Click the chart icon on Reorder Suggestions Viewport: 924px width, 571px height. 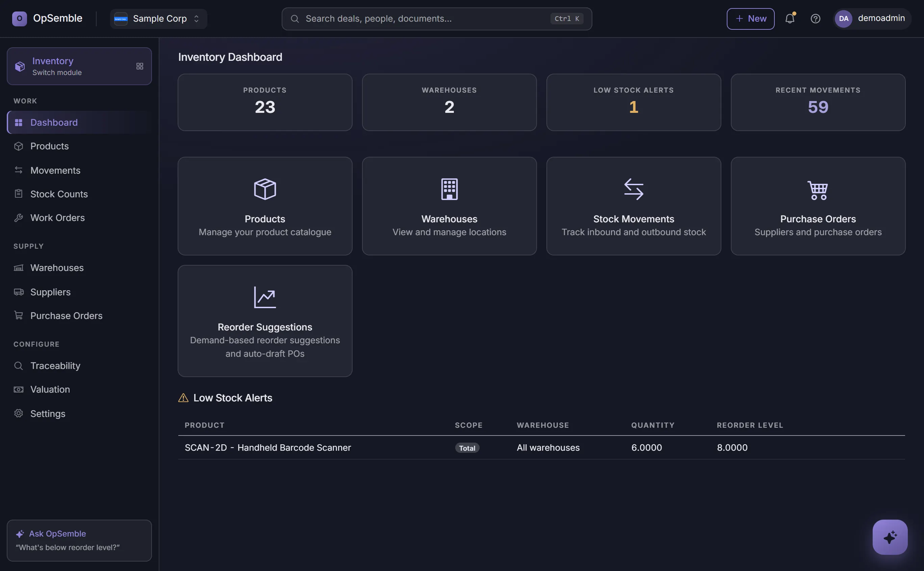point(265,297)
